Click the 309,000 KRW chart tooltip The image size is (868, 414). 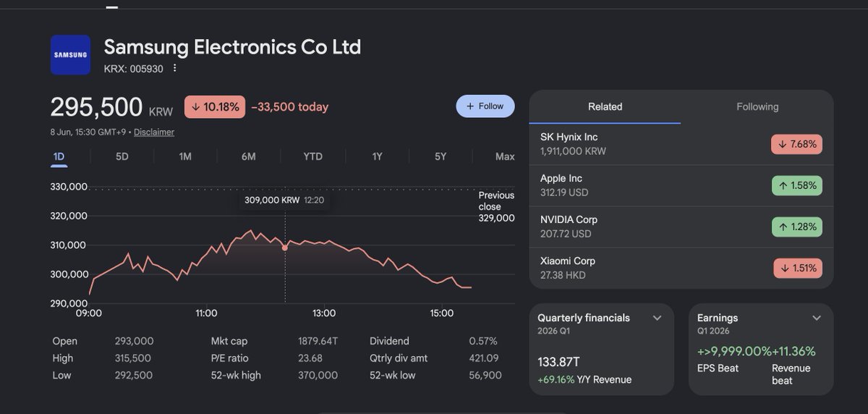284,200
